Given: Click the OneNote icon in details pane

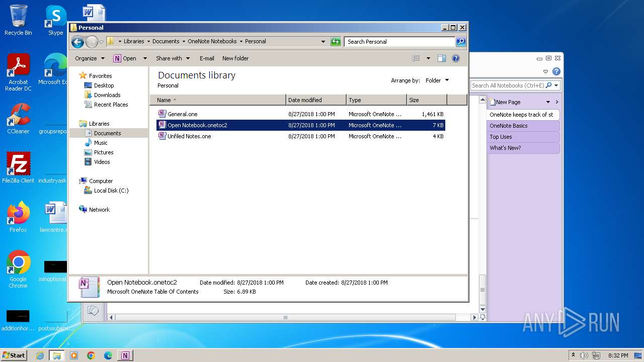Looking at the screenshot, I should [90, 287].
